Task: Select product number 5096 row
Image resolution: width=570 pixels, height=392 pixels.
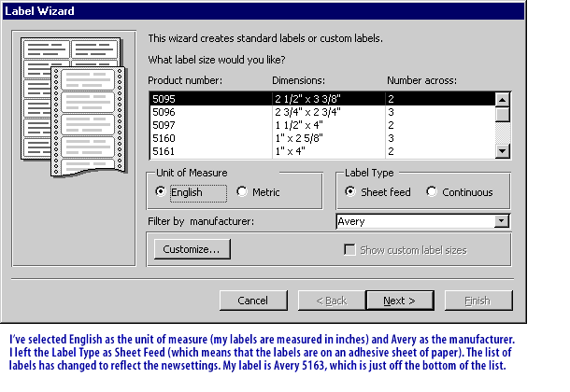Action: [322, 112]
